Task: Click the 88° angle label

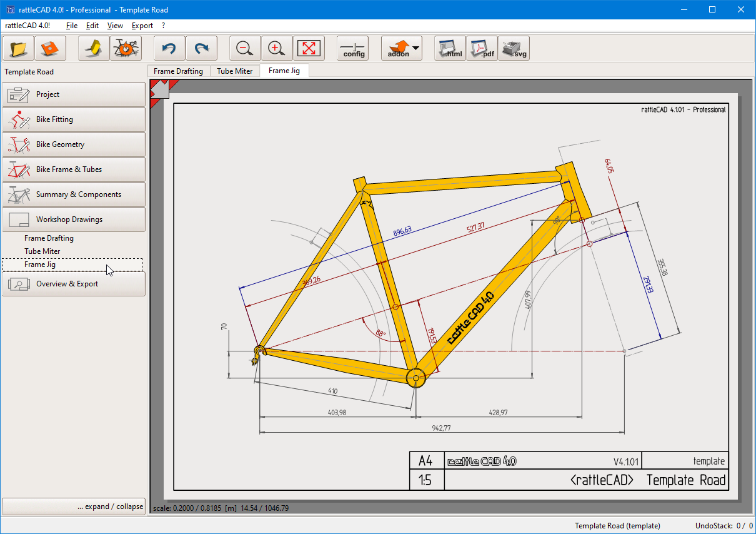Action: tap(380, 334)
